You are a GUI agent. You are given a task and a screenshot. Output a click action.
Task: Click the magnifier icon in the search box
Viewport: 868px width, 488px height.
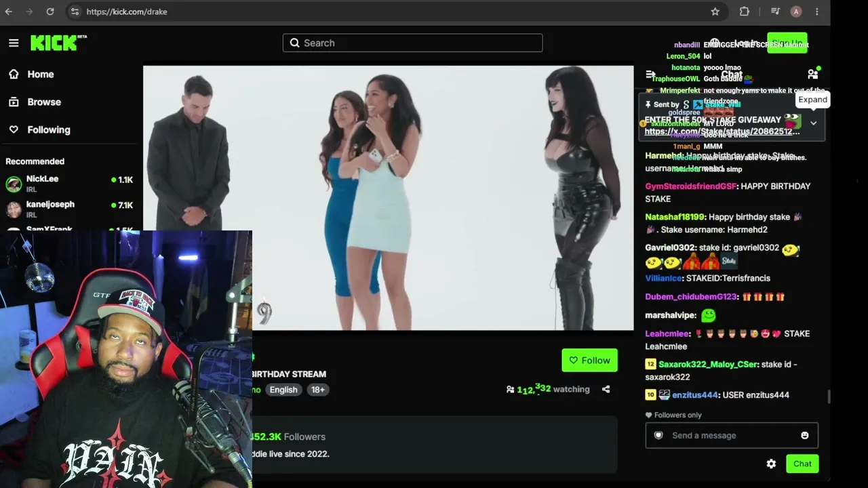tap(295, 43)
